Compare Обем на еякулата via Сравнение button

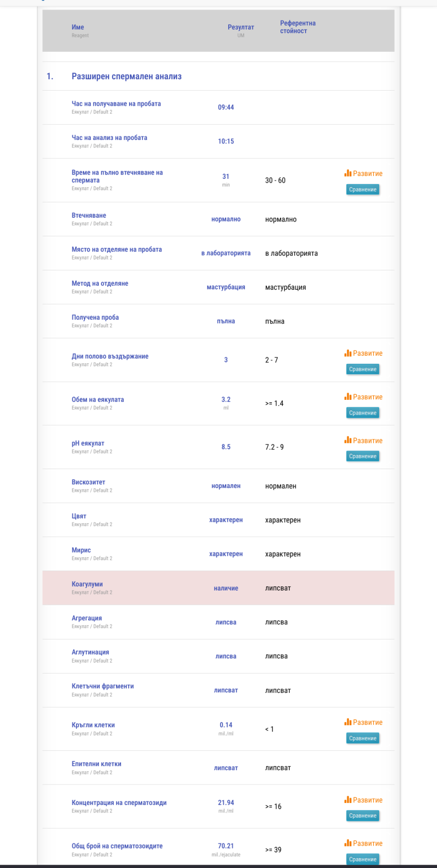coord(363,413)
